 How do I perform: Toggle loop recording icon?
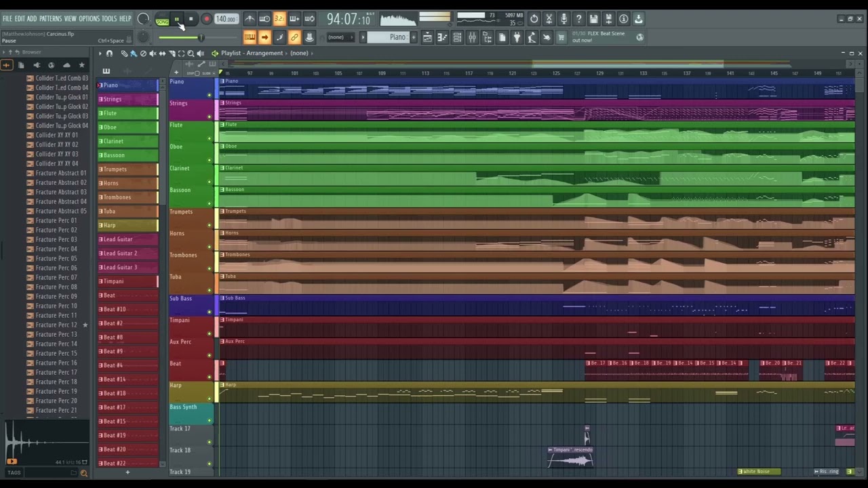pyautogui.click(x=309, y=19)
